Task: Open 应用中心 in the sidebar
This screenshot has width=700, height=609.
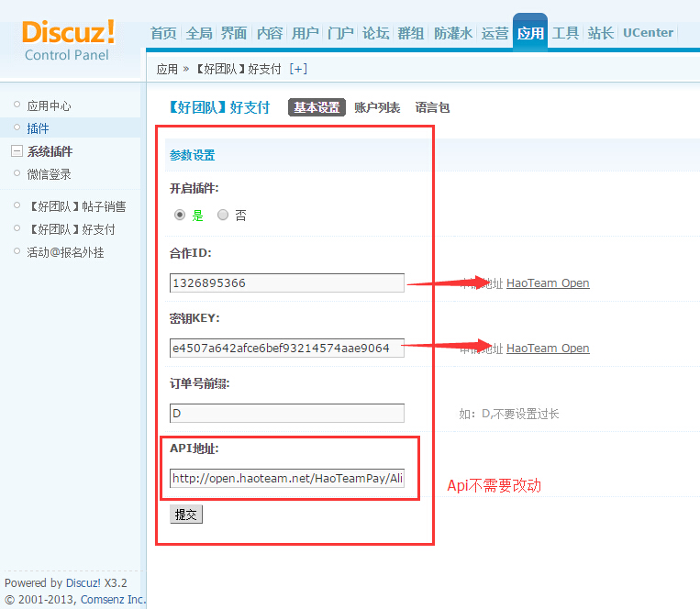Action: (50, 105)
